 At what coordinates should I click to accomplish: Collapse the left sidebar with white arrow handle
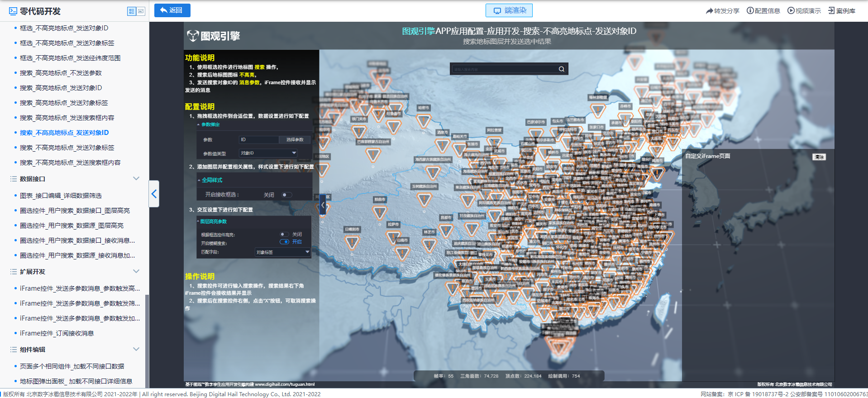point(154,194)
